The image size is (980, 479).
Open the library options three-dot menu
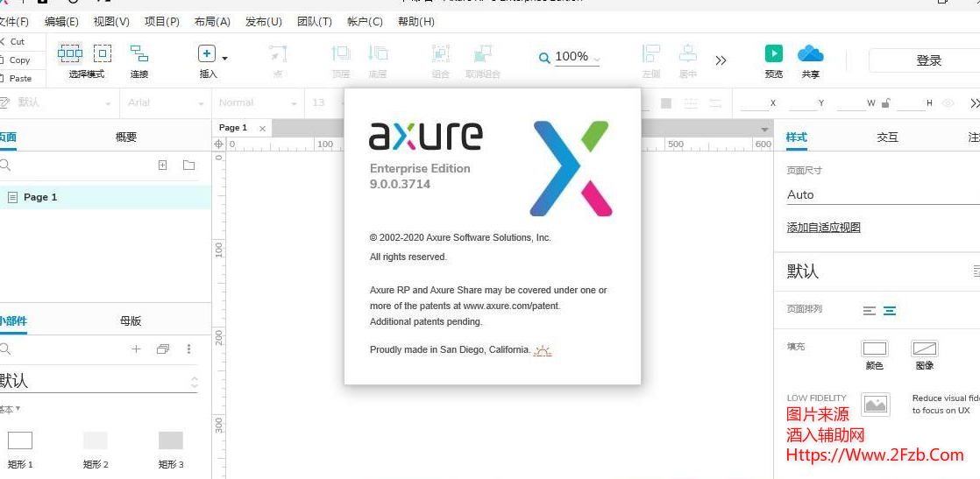coord(188,349)
